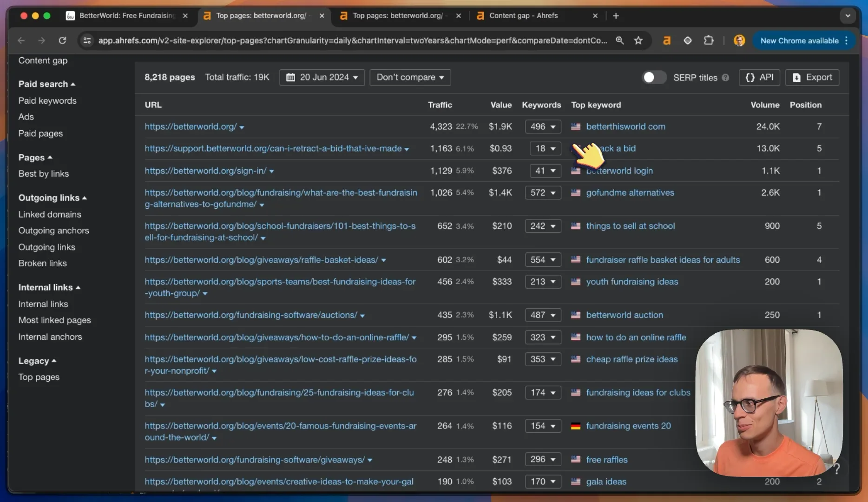Screen dimensions: 868x502
Task: Open a new browser tab with plus icon
Action: point(616,16)
